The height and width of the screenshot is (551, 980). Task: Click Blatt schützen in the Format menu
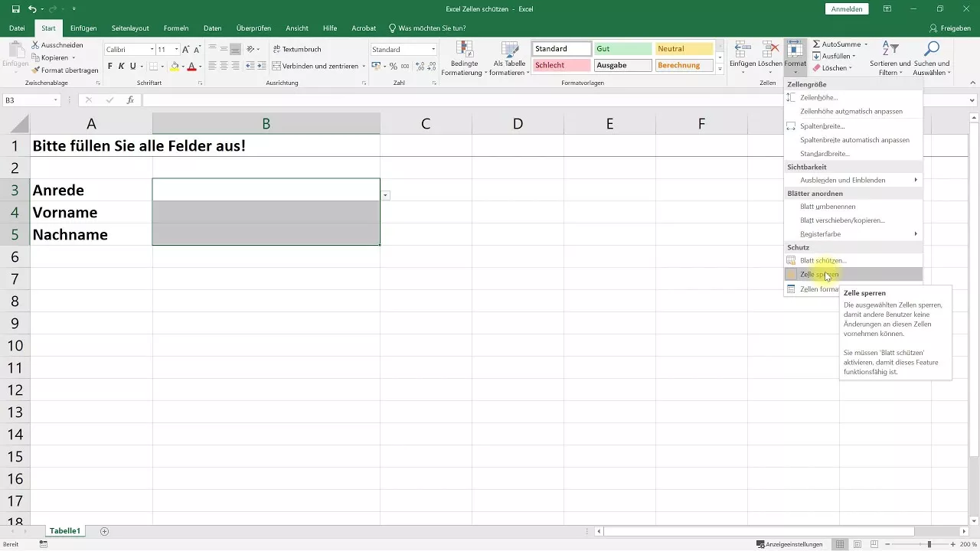point(822,260)
